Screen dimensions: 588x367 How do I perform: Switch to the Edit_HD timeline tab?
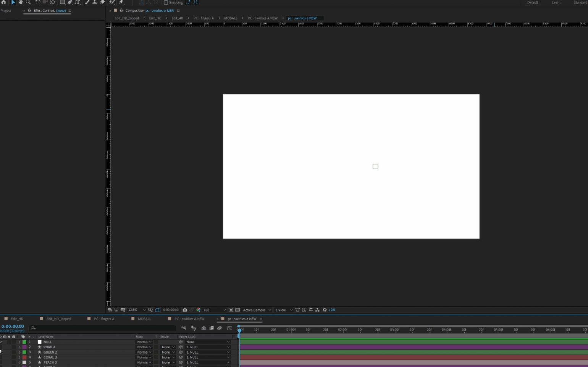(17, 319)
